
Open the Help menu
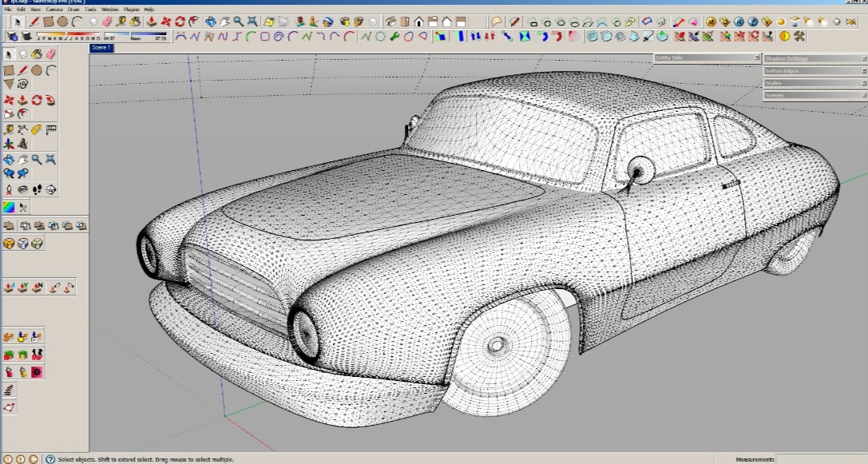click(149, 10)
